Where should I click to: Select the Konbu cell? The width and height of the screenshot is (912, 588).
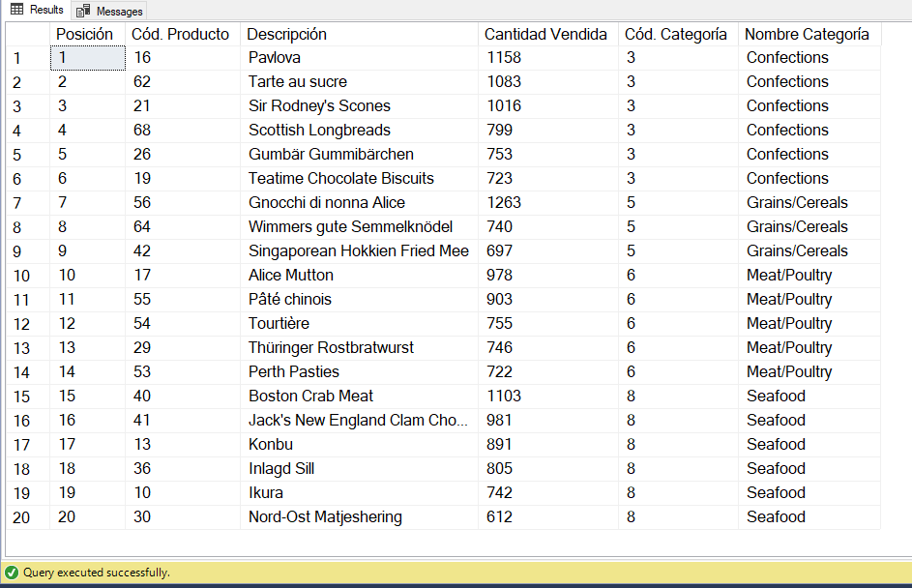pyautogui.click(x=359, y=444)
